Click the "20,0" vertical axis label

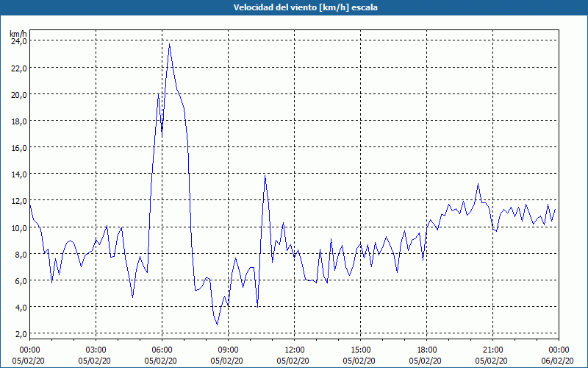coord(19,95)
